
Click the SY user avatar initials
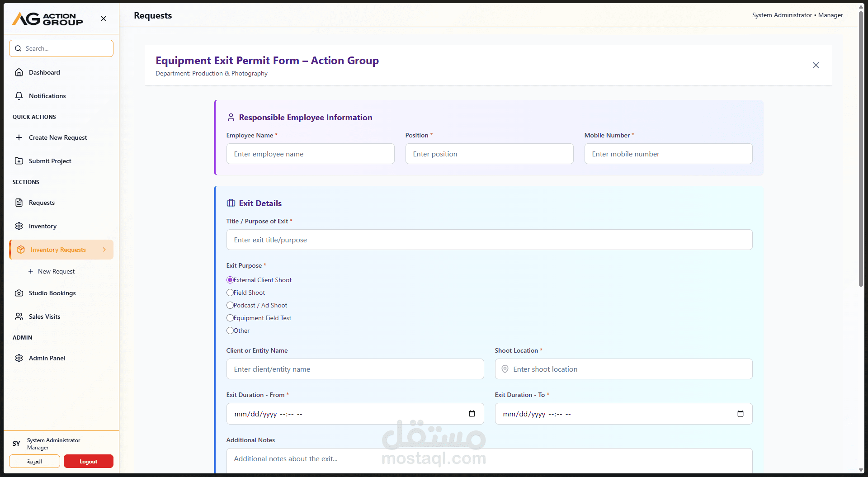point(16,444)
